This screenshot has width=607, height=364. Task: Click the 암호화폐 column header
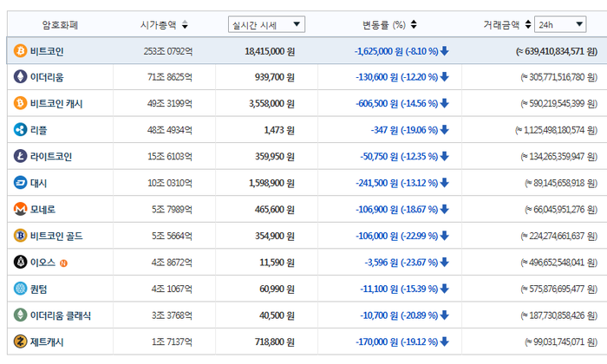point(60,25)
